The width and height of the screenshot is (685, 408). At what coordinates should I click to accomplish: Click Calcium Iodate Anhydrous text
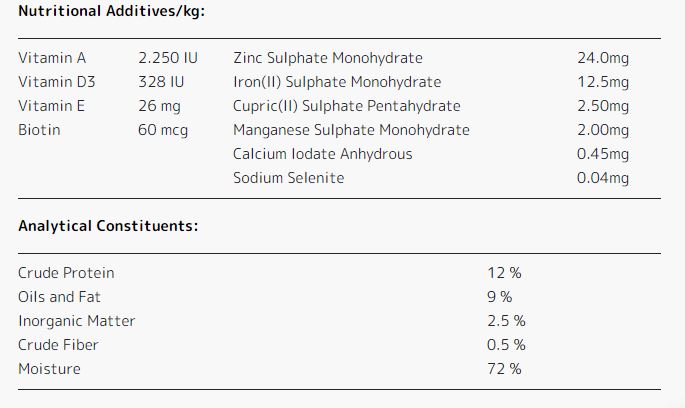point(322,154)
